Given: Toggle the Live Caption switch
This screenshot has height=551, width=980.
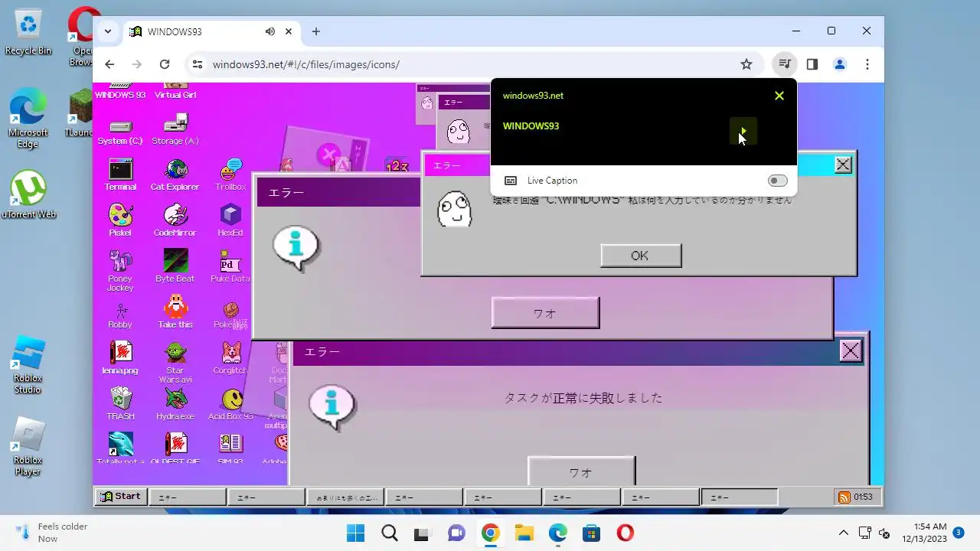Looking at the screenshot, I should click(x=777, y=181).
